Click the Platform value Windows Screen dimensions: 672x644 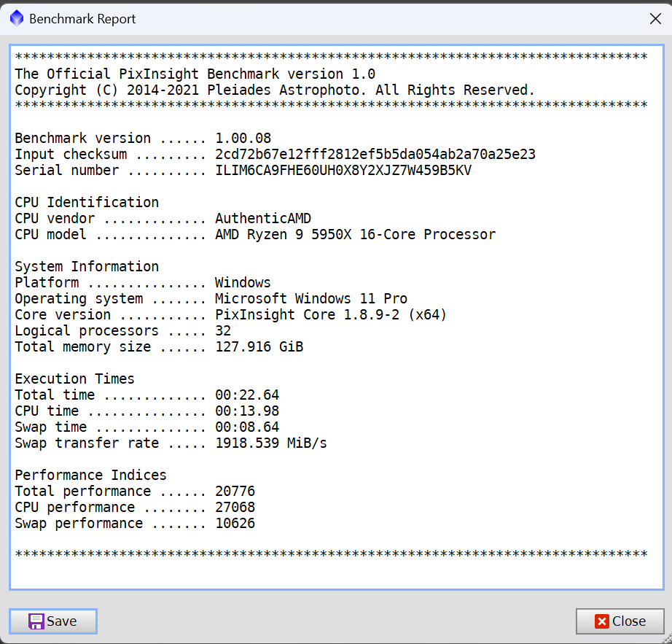tap(243, 282)
